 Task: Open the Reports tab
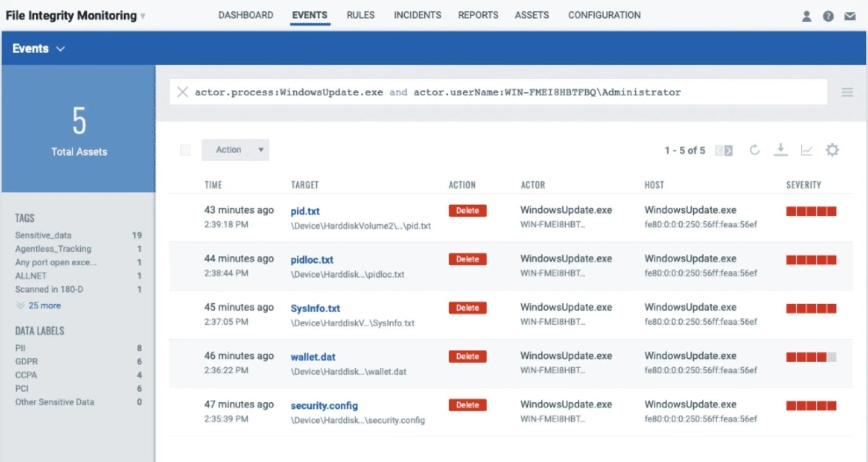(x=478, y=15)
